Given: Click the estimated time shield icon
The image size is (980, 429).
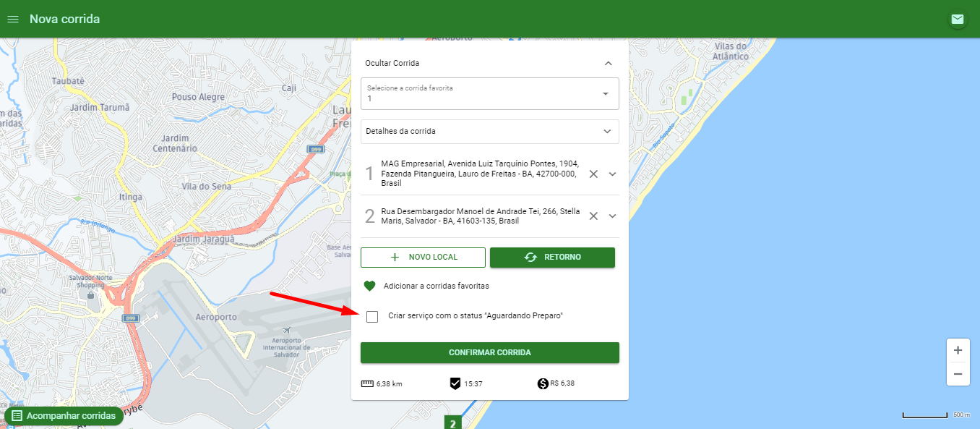Looking at the screenshot, I should [x=455, y=383].
